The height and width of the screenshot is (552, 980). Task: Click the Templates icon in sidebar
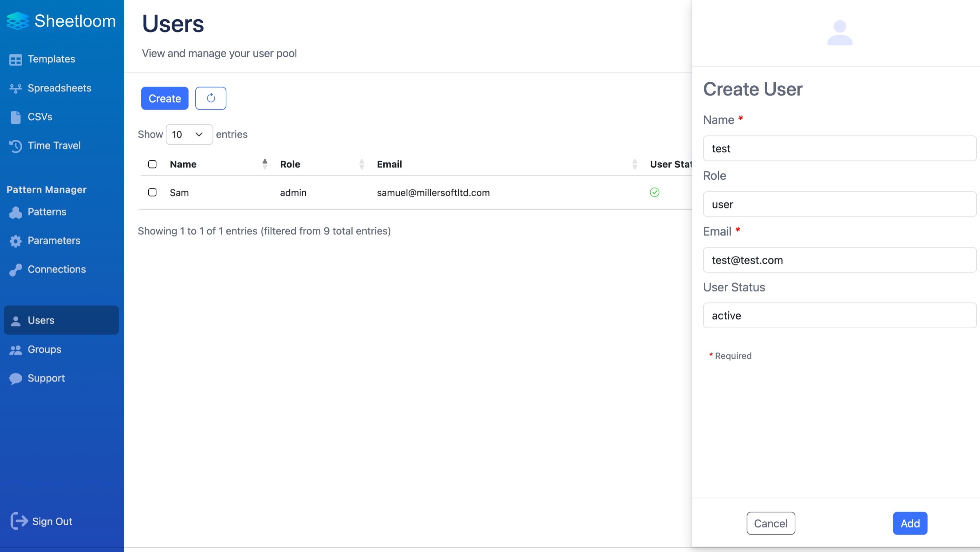15,59
